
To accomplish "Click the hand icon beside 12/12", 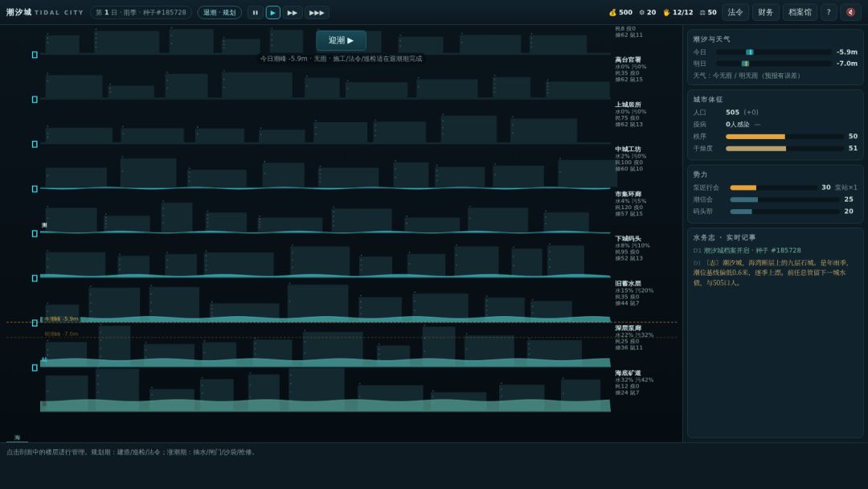I will tap(666, 12).
